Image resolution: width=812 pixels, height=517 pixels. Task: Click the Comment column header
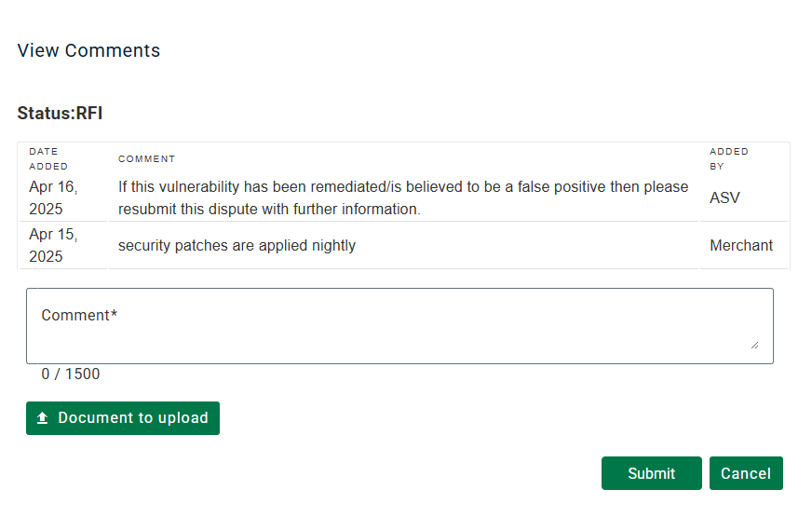[x=147, y=159]
